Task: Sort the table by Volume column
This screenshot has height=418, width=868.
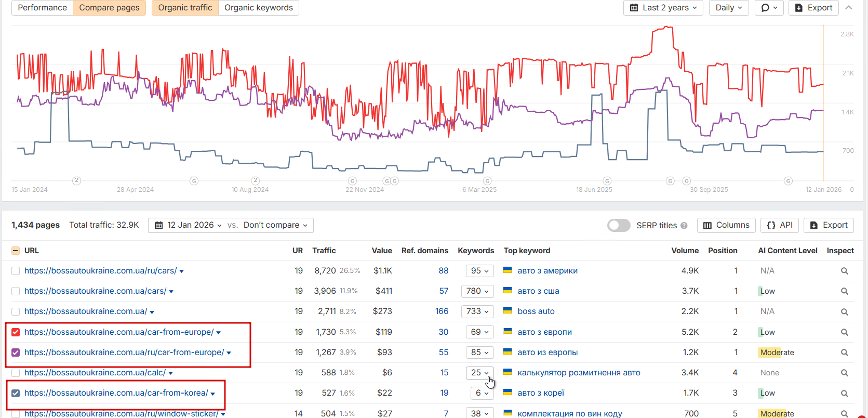Action: pos(685,251)
